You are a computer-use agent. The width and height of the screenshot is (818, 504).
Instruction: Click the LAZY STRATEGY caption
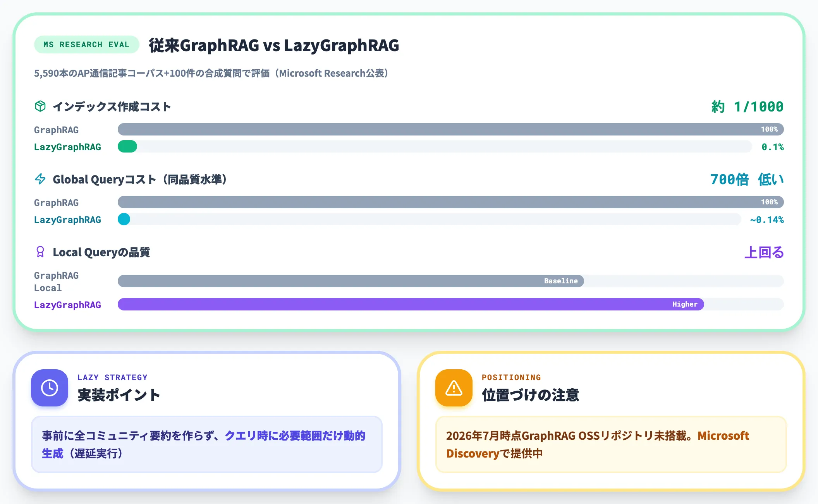[112, 377]
